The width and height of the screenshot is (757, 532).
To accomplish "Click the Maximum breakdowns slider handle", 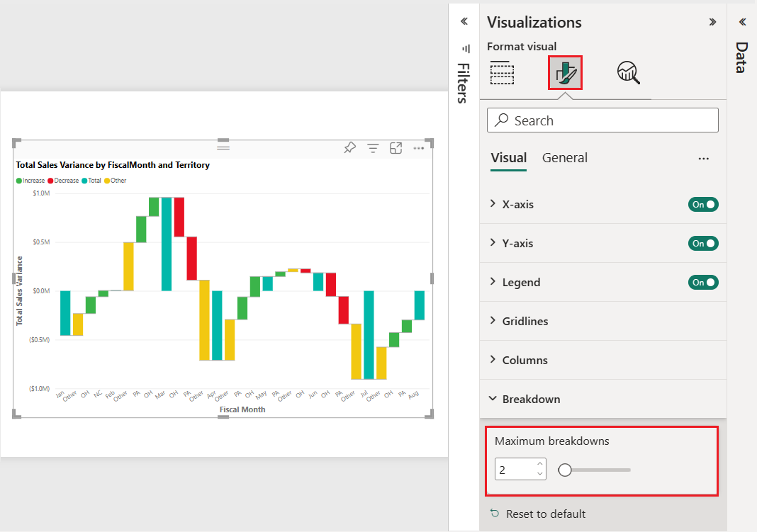I will click(564, 470).
